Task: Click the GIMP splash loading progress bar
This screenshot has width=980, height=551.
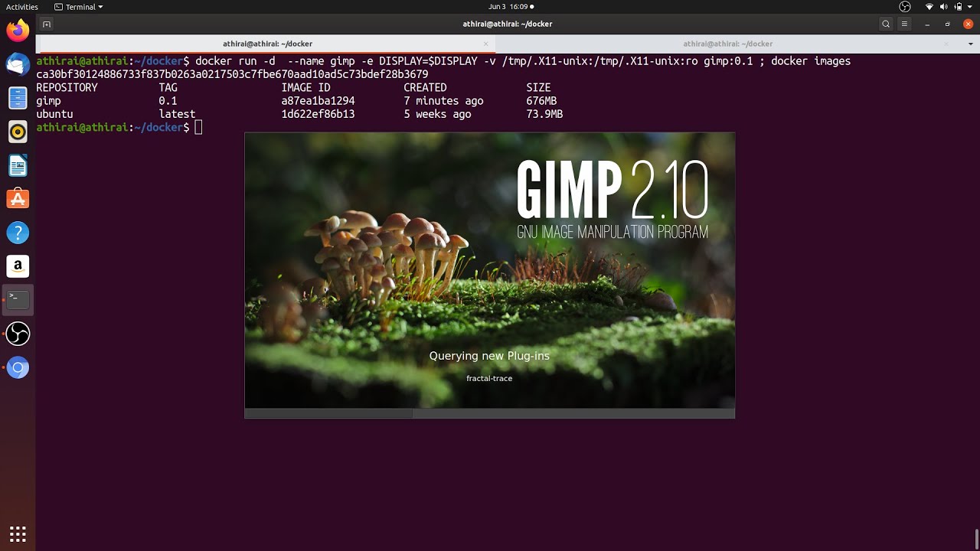Action: tap(490, 413)
